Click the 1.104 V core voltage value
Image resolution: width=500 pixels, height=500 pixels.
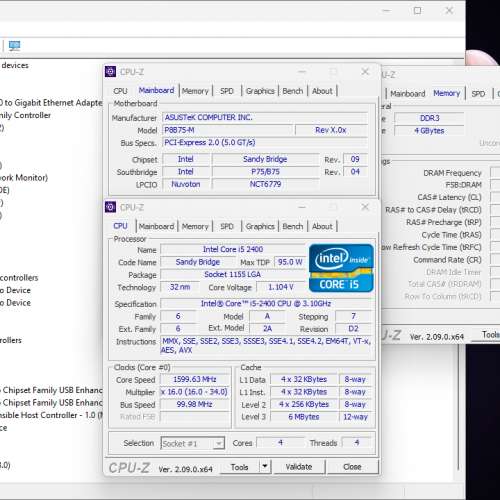click(281, 287)
